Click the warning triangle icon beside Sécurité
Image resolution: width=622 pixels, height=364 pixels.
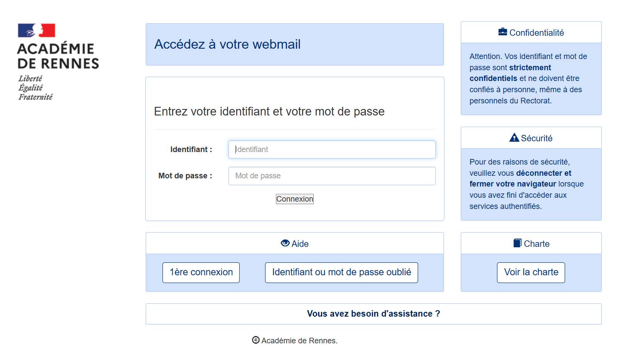[x=514, y=137]
